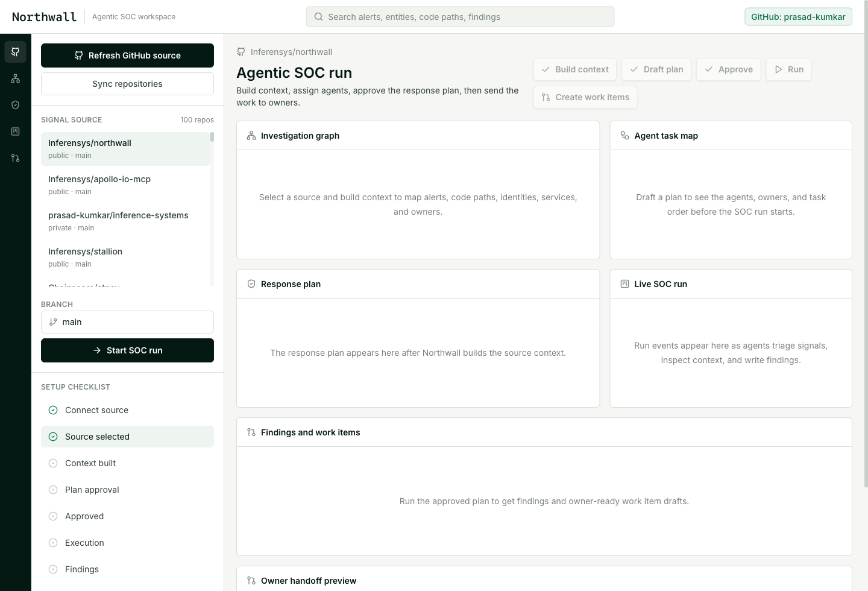Click the Investigation graph panel icon
The width and height of the screenshot is (868, 591).
click(x=251, y=136)
